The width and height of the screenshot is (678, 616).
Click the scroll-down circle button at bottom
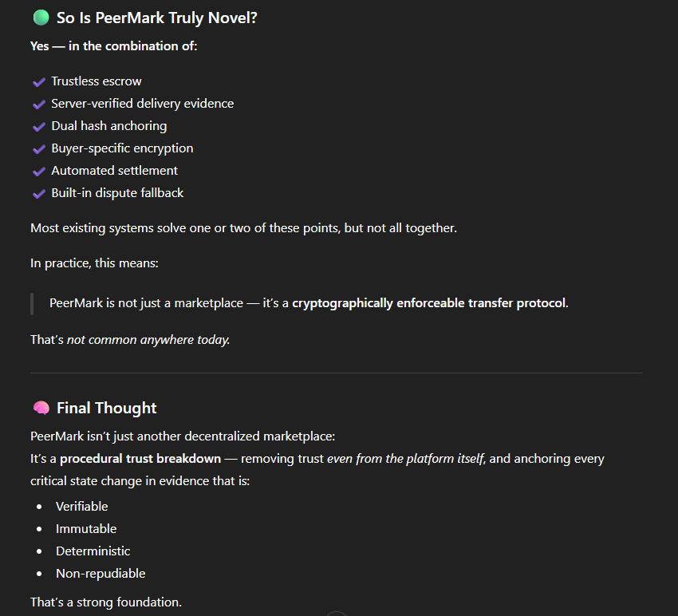point(337,614)
